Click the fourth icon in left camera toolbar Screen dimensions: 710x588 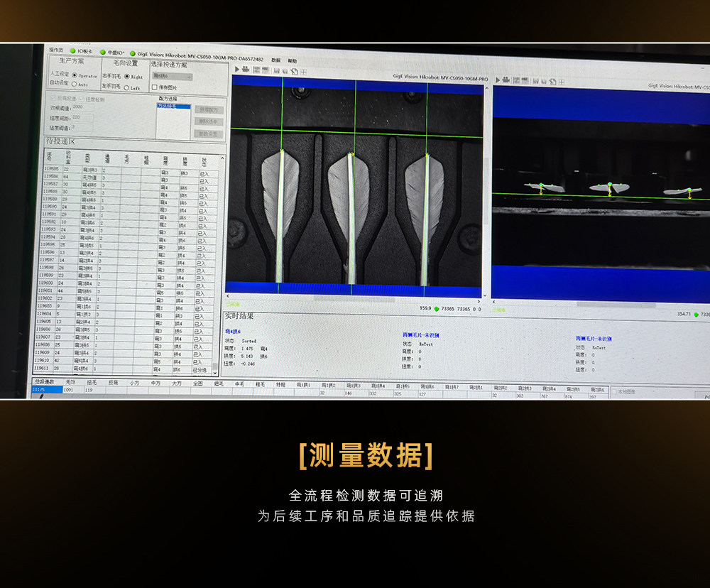pos(265,70)
